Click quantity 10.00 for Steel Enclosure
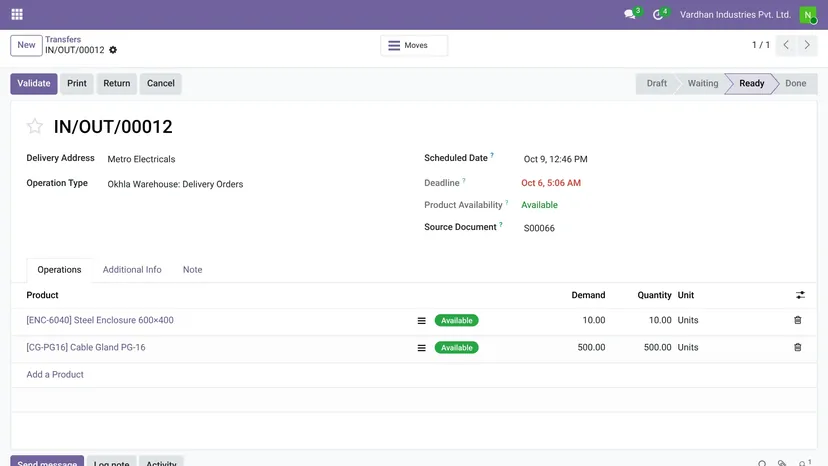 (660, 320)
